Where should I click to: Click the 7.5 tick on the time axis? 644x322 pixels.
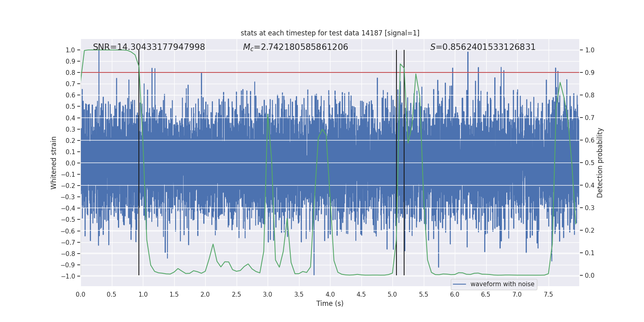click(x=548, y=294)
